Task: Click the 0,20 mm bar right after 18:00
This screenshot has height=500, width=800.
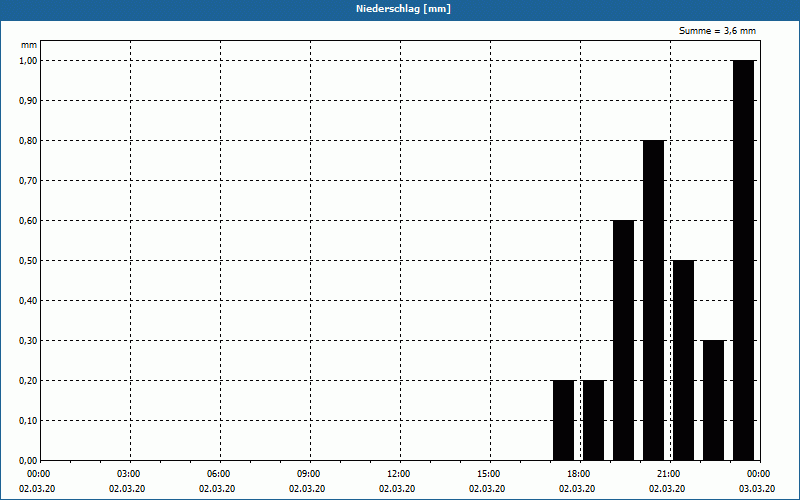Action: (593, 420)
